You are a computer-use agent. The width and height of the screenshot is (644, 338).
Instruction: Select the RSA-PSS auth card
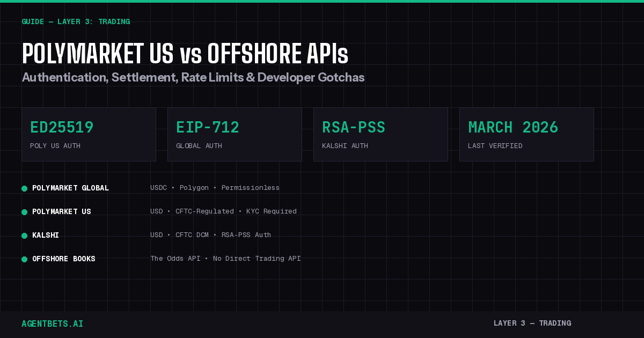(x=380, y=134)
